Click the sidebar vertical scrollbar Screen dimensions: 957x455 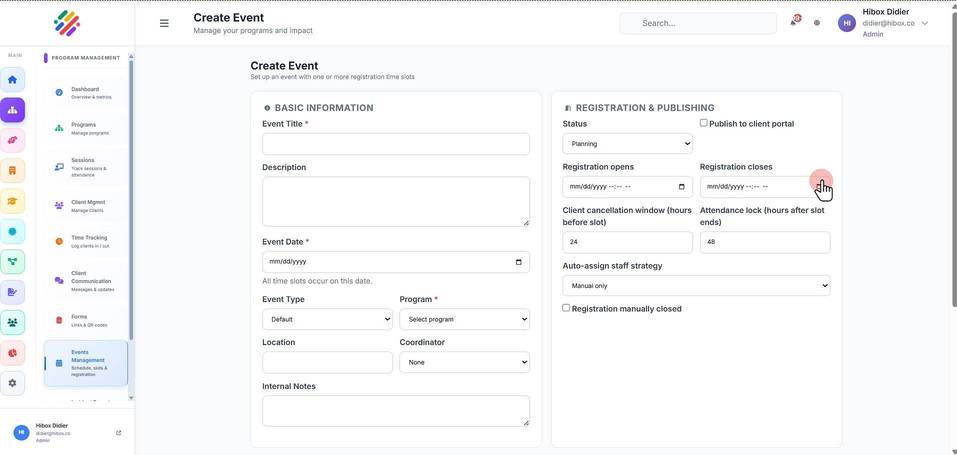pos(131,202)
